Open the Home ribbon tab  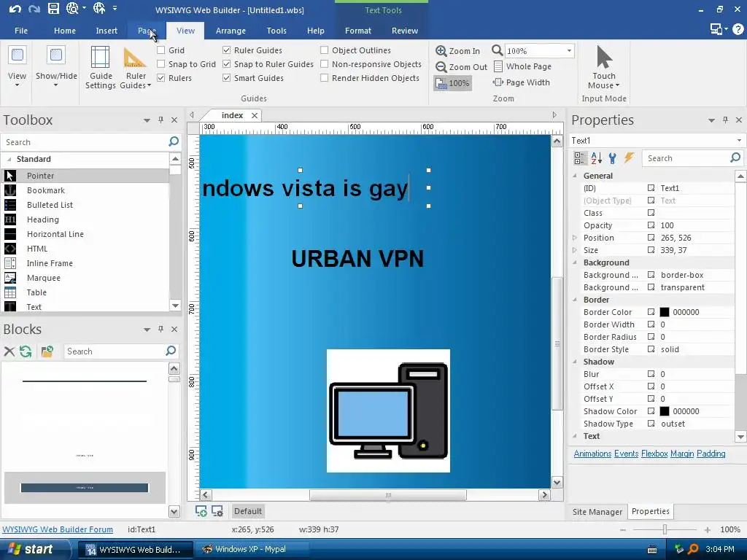click(65, 31)
